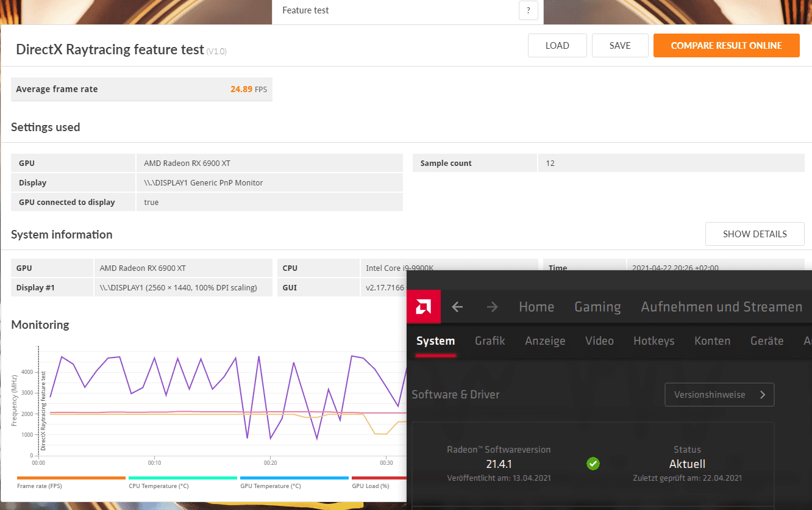This screenshot has height=510, width=812.
Task: Click the AMD logo icon
Action: 424,307
